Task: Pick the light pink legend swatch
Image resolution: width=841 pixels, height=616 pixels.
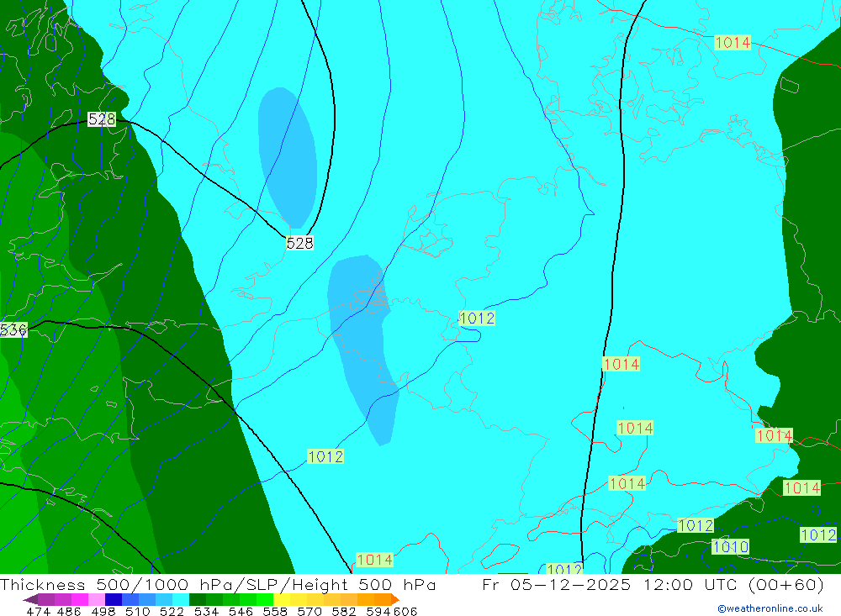Action: [x=97, y=599]
